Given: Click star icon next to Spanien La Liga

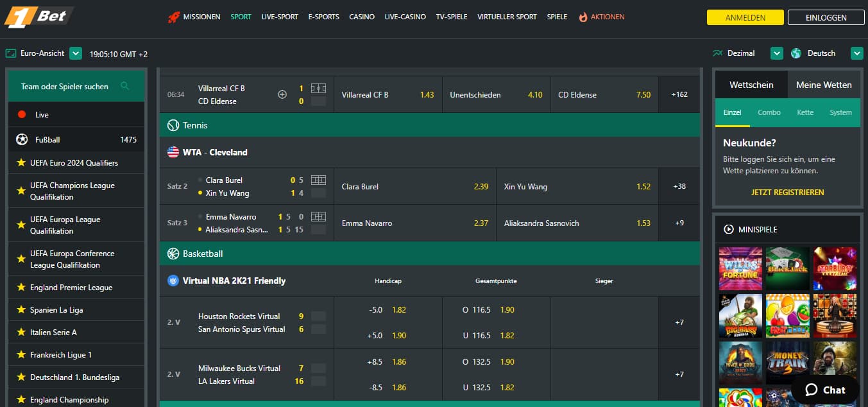Looking at the screenshot, I should (21, 310).
